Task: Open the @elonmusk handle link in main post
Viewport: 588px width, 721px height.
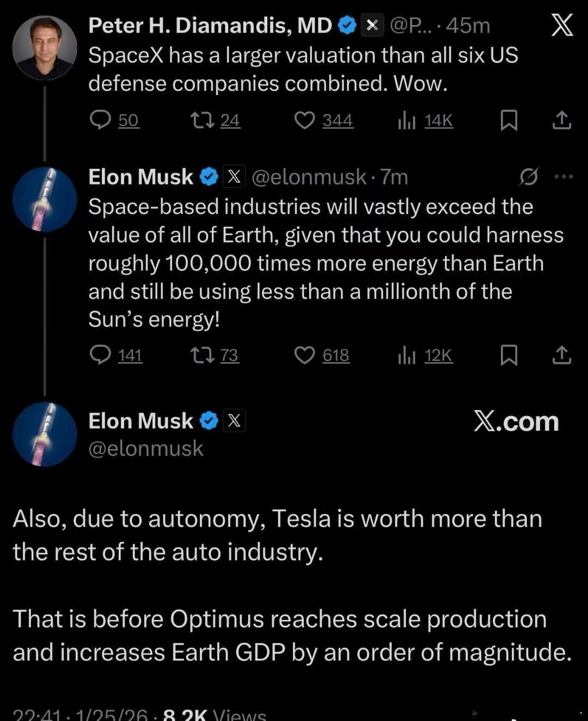Action: click(x=145, y=448)
